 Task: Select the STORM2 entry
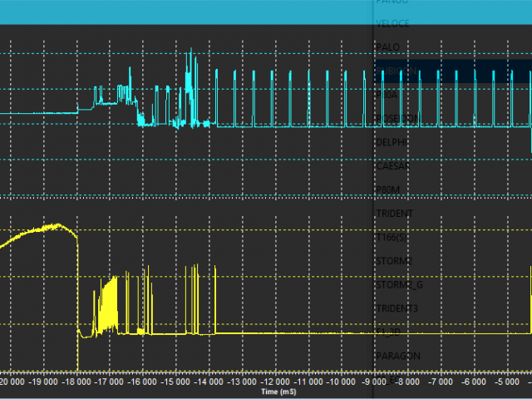[394, 261]
